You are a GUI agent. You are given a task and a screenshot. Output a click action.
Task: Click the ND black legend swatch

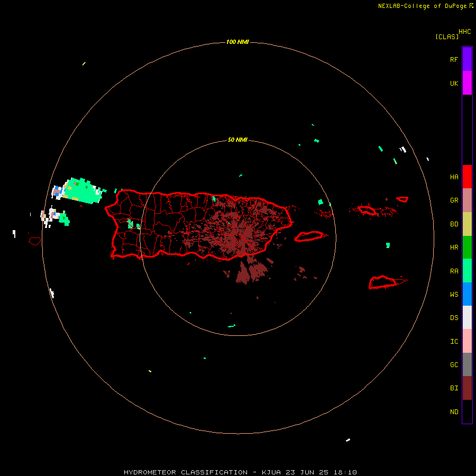[x=467, y=411]
